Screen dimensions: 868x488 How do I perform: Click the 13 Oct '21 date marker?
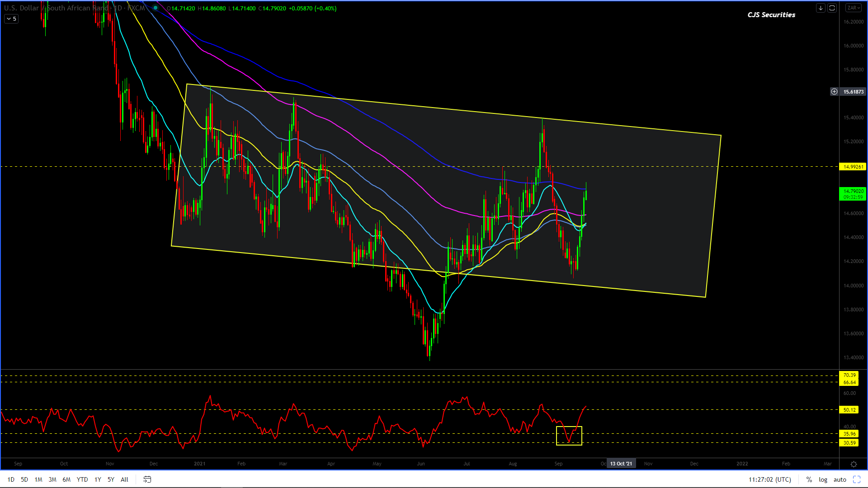pyautogui.click(x=621, y=464)
